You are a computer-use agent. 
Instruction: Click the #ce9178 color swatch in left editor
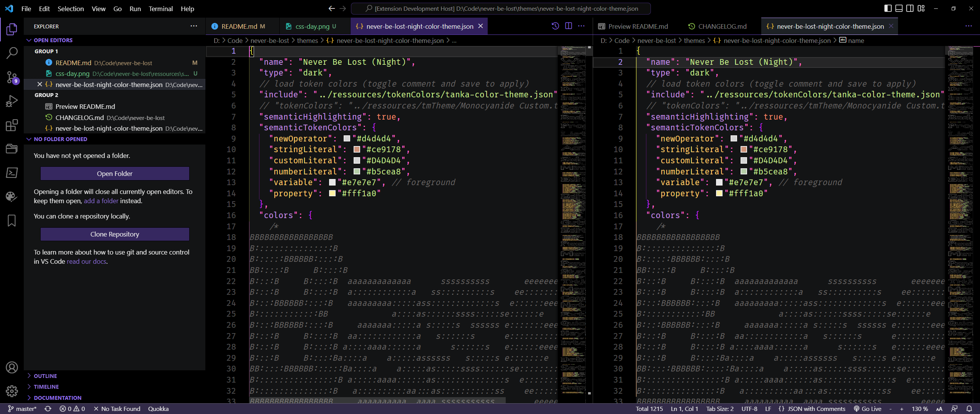coord(357,149)
